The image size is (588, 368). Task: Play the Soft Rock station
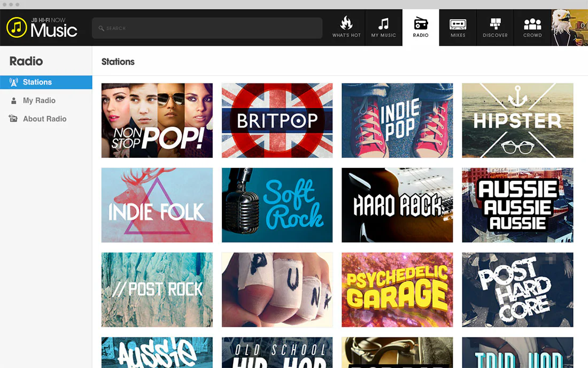click(277, 205)
